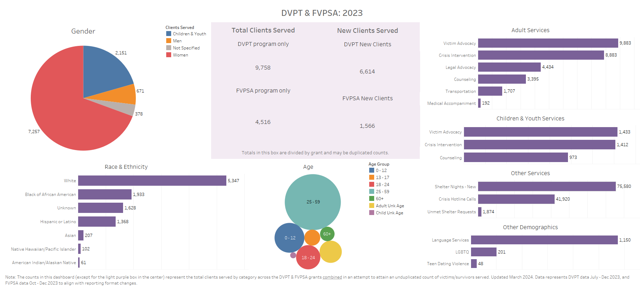Click the underlined 'combined' link in note
The width and height of the screenshot is (644, 292).
click(x=332, y=277)
